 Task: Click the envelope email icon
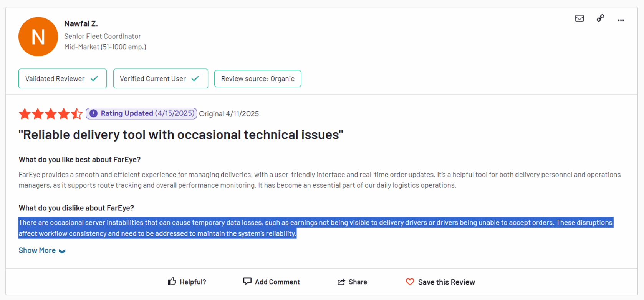(579, 18)
